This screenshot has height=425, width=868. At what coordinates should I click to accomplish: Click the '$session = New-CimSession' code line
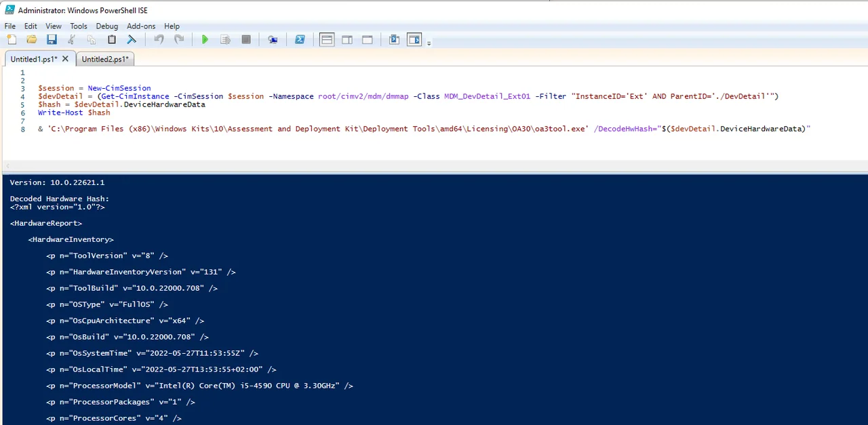94,88
